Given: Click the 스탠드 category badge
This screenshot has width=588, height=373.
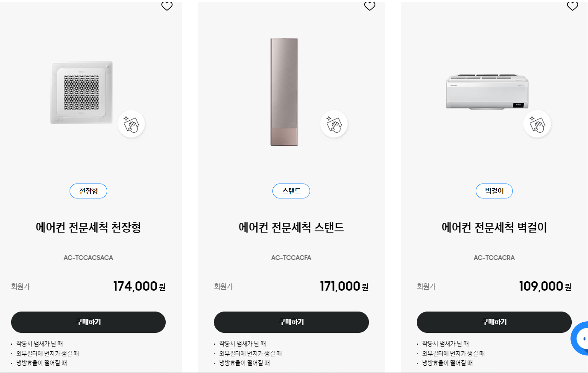Looking at the screenshot, I should click(291, 191).
